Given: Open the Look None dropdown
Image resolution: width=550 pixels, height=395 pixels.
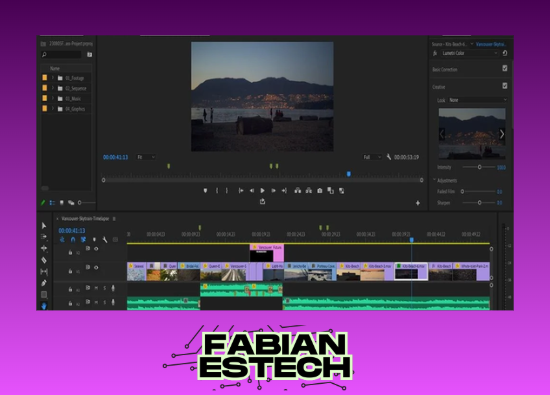Looking at the screenshot, I should pos(478,100).
